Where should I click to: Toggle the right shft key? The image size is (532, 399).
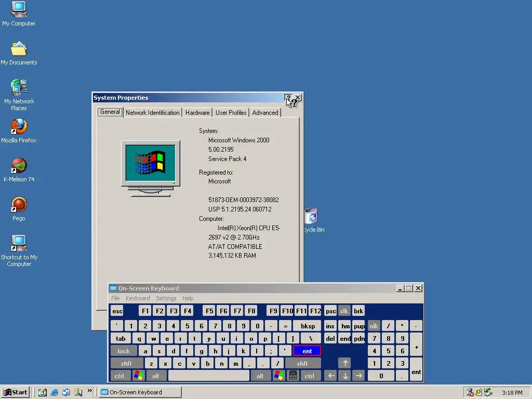pyautogui.click(x=302, y=364)
